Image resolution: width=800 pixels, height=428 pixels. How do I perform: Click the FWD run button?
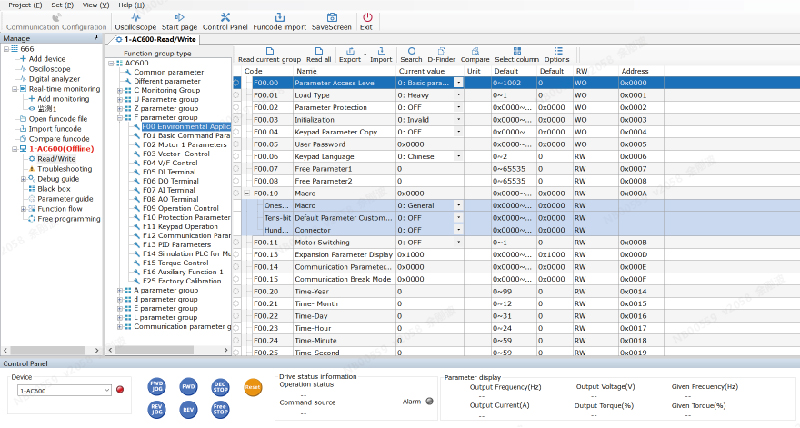pos(188,387)
